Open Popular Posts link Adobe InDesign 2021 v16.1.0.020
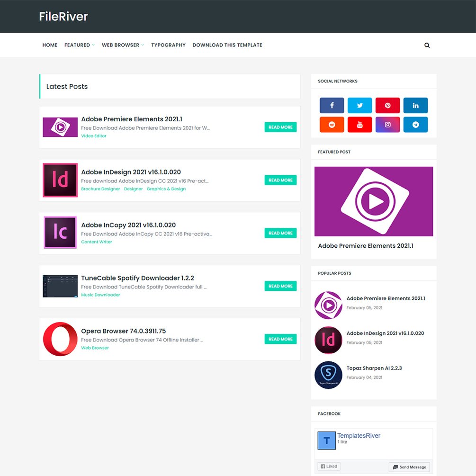This screenshot has width=476, height=476. (x=385, y=333)
